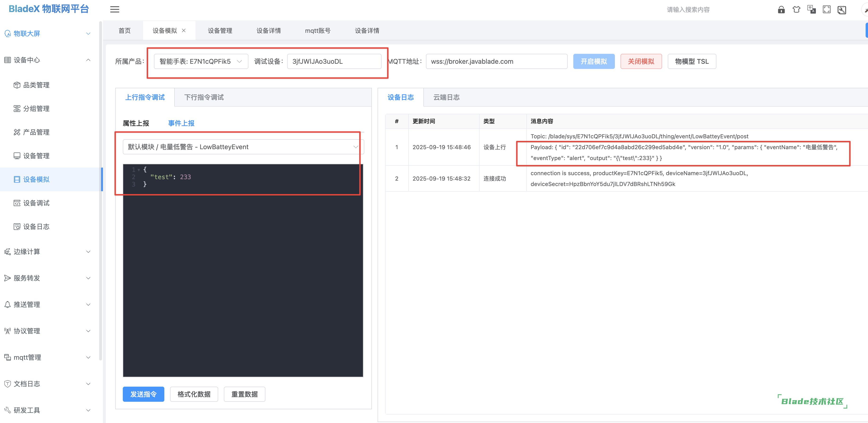Select the 设备日志 log tab
868x423 pixels.
[401, 97]
